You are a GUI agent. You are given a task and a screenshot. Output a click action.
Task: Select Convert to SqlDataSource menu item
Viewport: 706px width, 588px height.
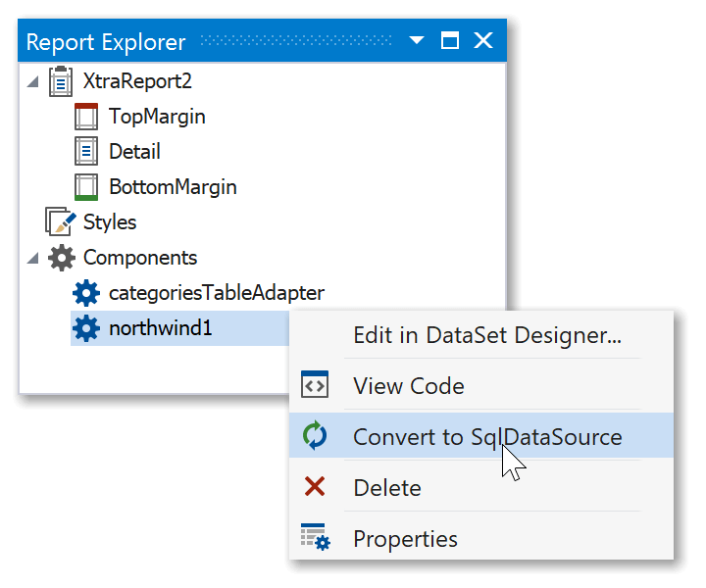point(486,437)
